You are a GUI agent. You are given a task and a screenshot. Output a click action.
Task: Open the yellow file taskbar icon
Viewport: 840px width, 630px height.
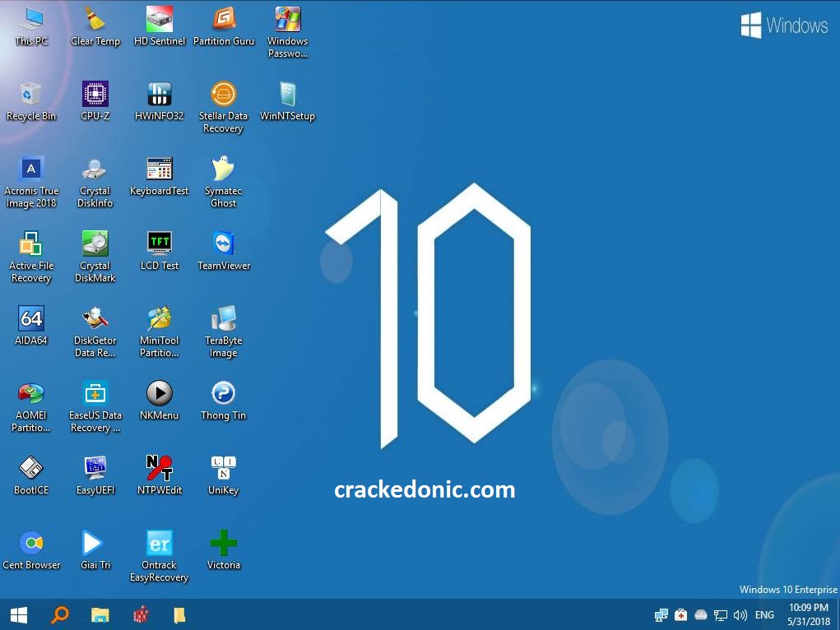tap(179, 615)
